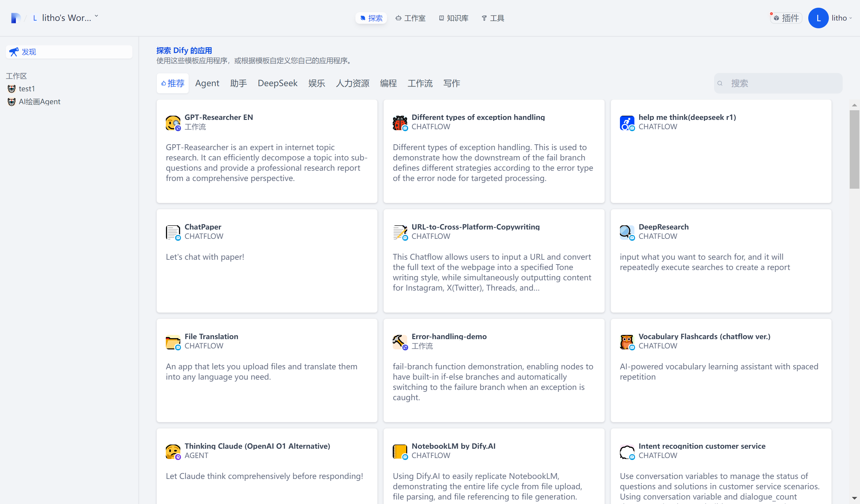The image size is (860, 504).
Task: Click the scrollbar down arrow
Action: click(854, 498)
